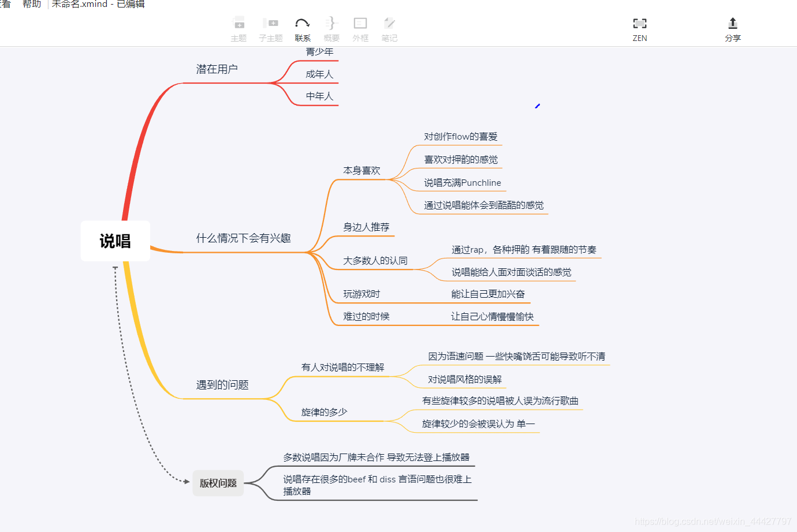Click the text 因为语速问题 一些快嘴饶舌可能导致听不清
This screenshot has width=797, height=532.
516,357
